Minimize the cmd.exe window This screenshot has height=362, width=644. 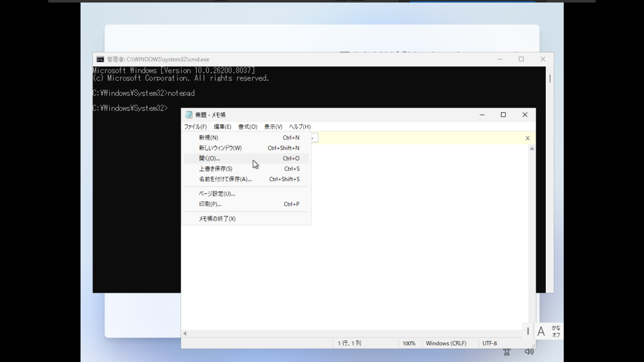click(x=500, y=59)
